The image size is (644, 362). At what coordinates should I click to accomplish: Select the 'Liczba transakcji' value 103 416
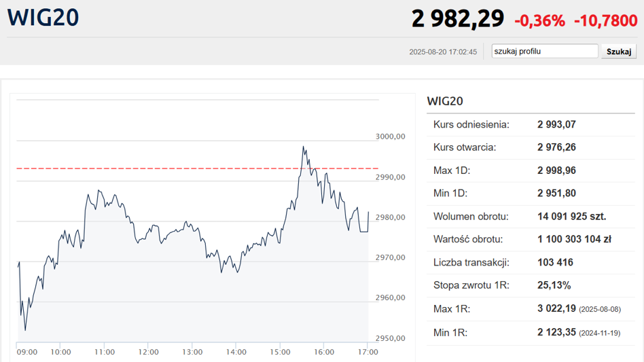click(x=555, y=262)
